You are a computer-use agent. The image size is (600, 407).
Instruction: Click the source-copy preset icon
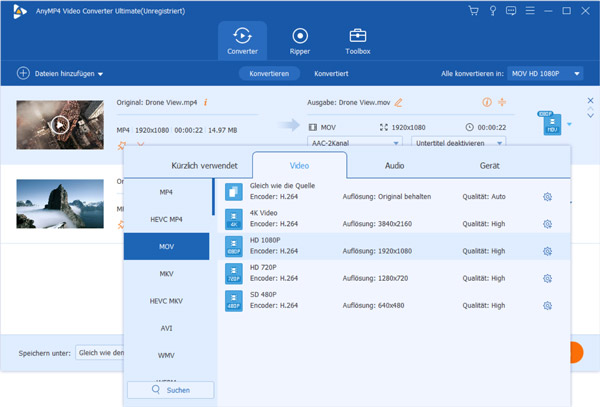coord(233,192)
